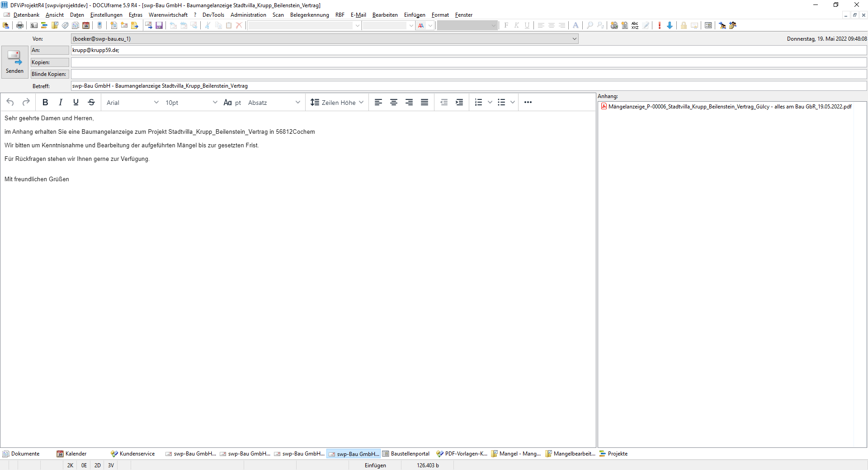Click the Blinde Kopien button
Viewport: 868px width, 470px height.
pos(50,74)
